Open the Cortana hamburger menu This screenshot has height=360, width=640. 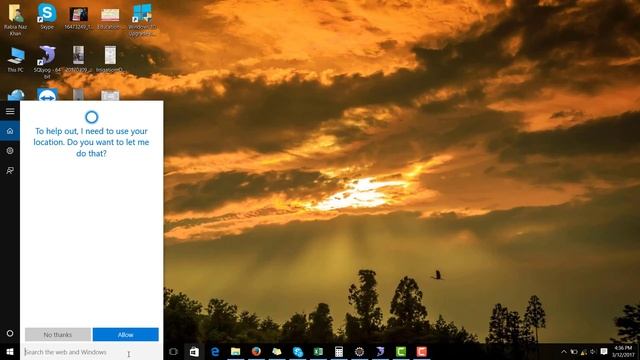(10, 111)
